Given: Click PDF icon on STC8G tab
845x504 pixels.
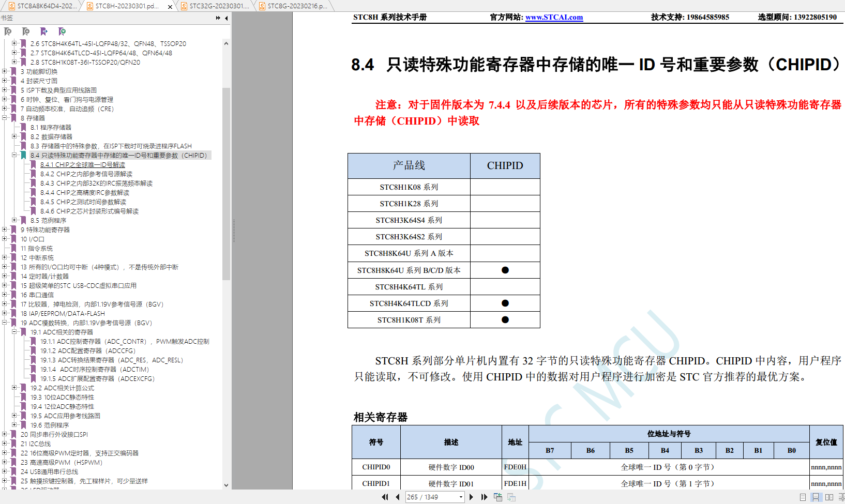Looking at the screenshot, I should pos(262,6).
